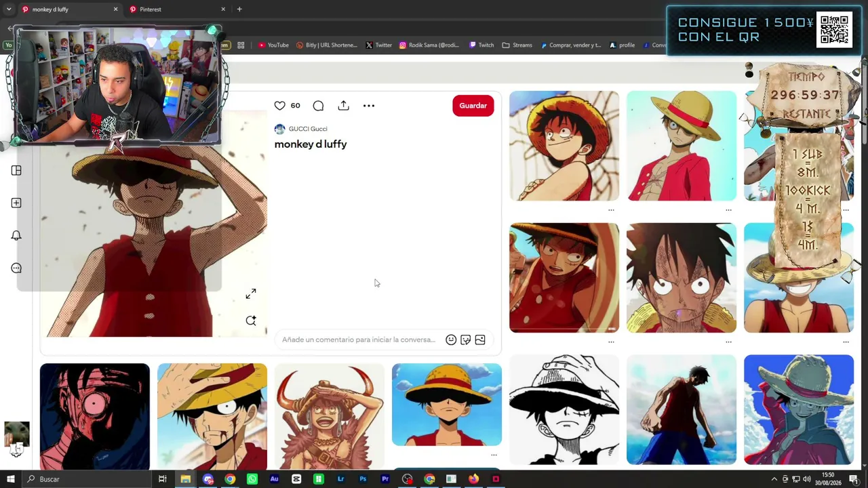Open Pinterest boards icon in sidebar
The width and height of the screenshot is (868, 488).
tap(16, 171)
